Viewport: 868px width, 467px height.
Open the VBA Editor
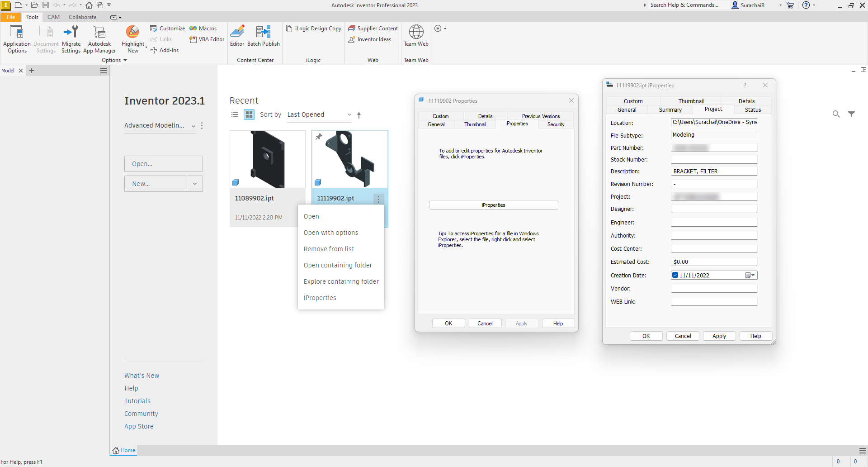tap(207, 39)
